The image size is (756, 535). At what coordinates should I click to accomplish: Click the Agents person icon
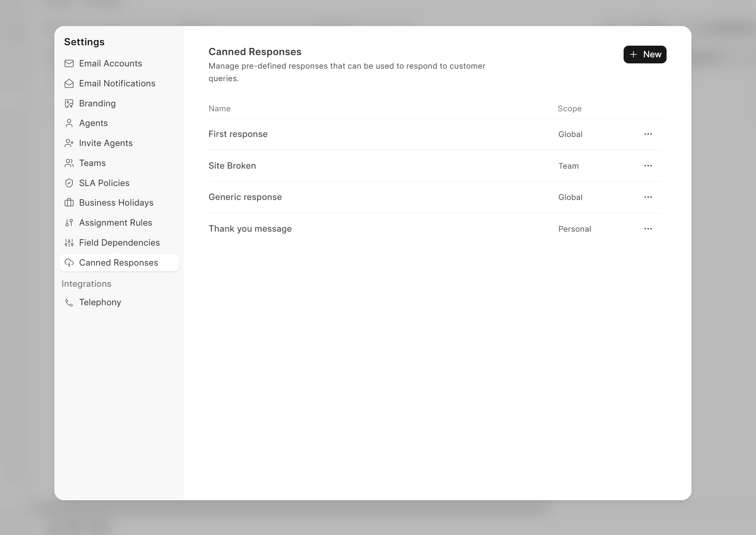(x=69, y=123)
